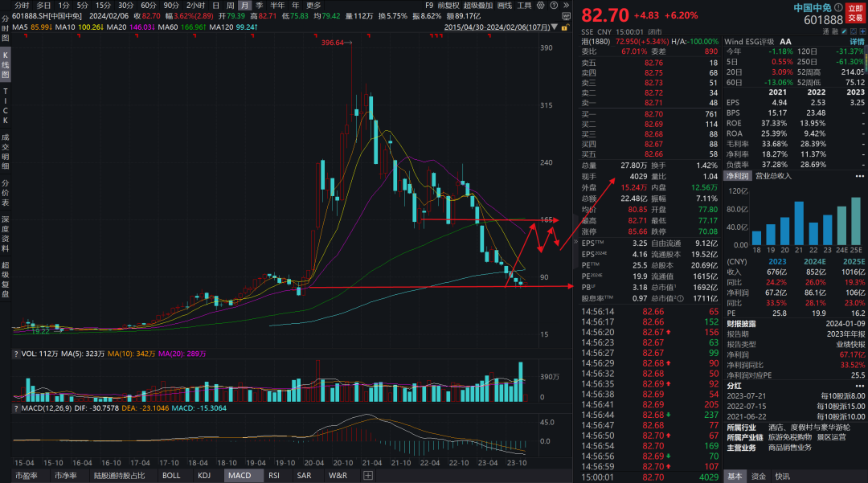Open the VOL indicator help icon
Screen dimensions: 868x483
(7, 354)
